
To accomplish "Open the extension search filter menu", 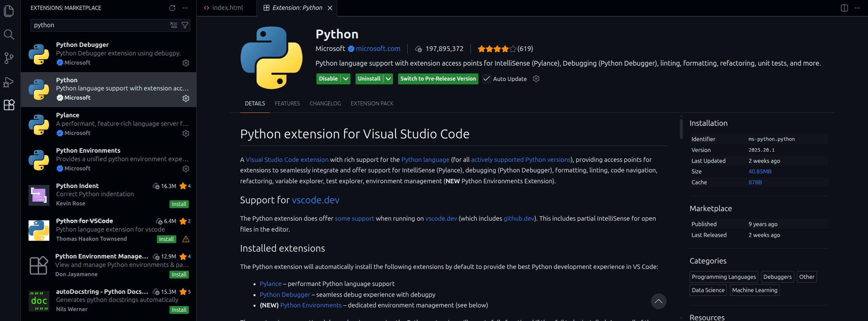I will pos(185,25).
